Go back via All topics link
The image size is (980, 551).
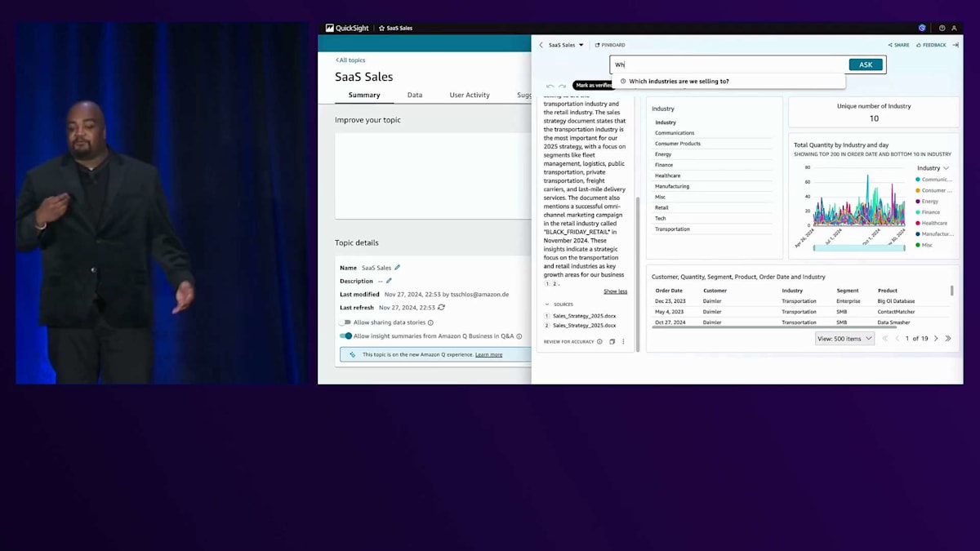350,60
